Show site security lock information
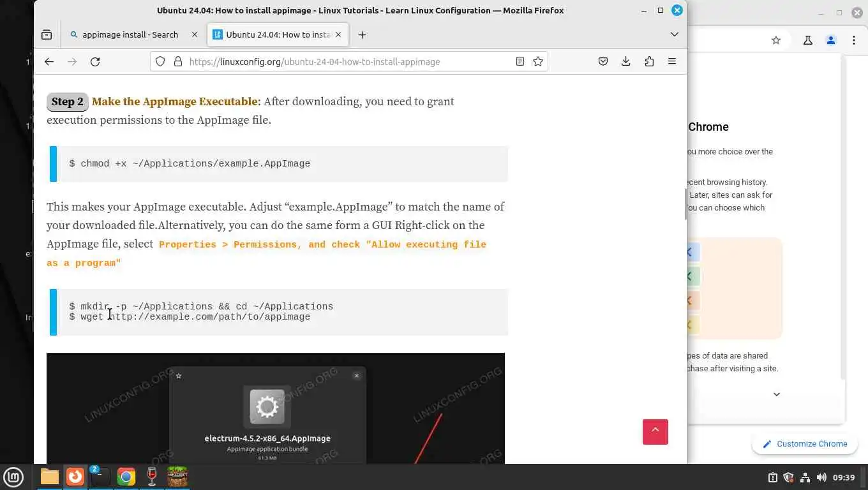Screen dimensions: 868x490 tap(177, 61)
